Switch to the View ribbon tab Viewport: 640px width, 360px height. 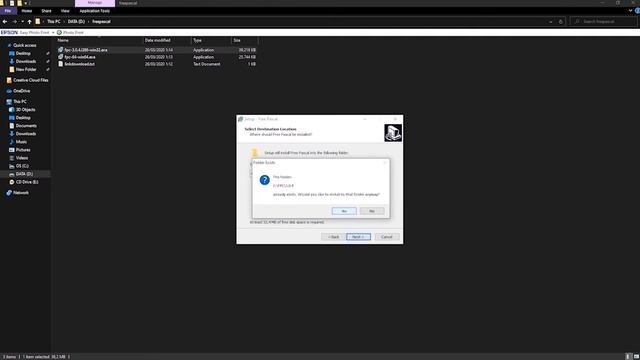coord(65,11)
